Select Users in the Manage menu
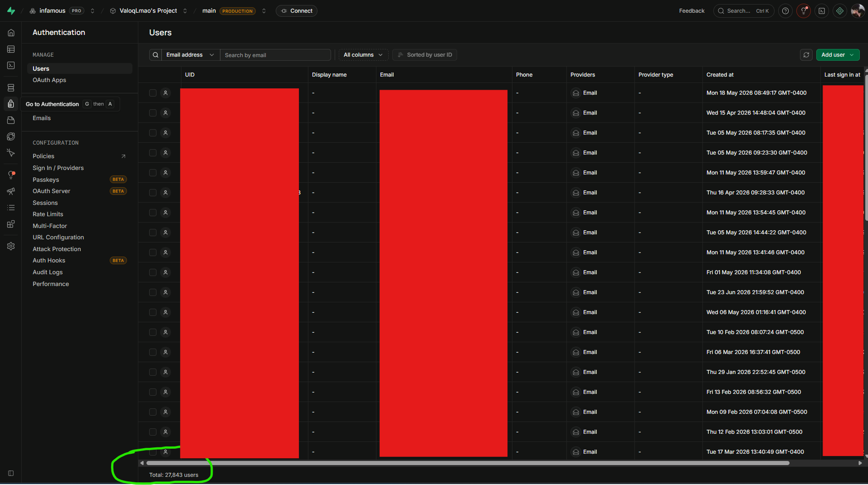The image size is (868, 485). coord(80,68)
